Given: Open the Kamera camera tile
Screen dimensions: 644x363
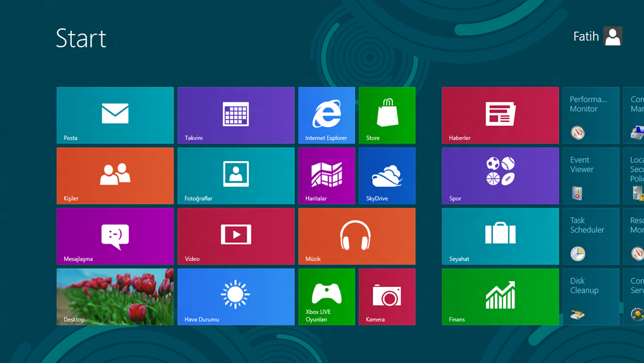Looking at the screenshot, I should (387, 297).
